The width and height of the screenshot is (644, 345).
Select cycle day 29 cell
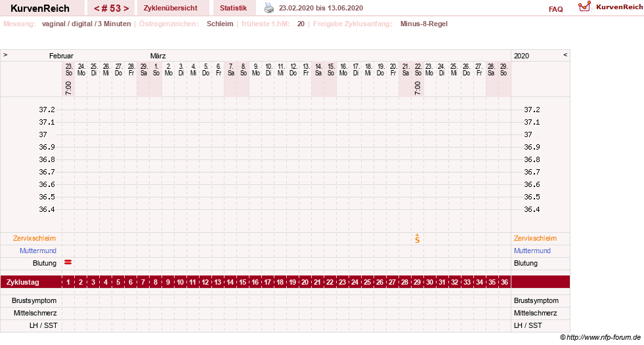pos(418,282)
